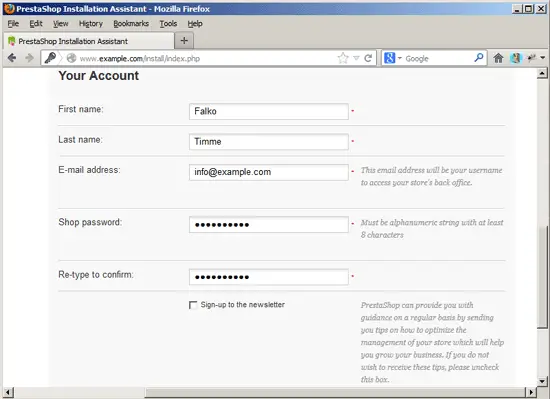Click the password alphanumeric hint text
The height and width of the screenshot is (399, 550).
(x=432, y=229)
